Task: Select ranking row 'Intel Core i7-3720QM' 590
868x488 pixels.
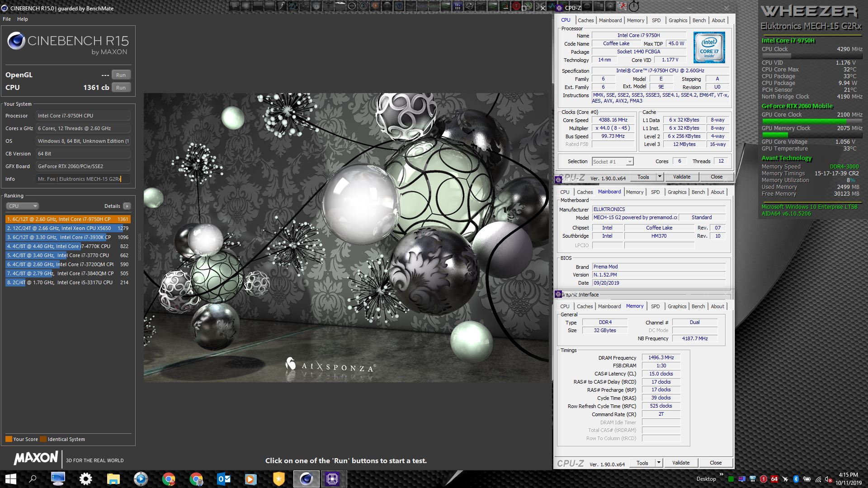Action: 68,264
